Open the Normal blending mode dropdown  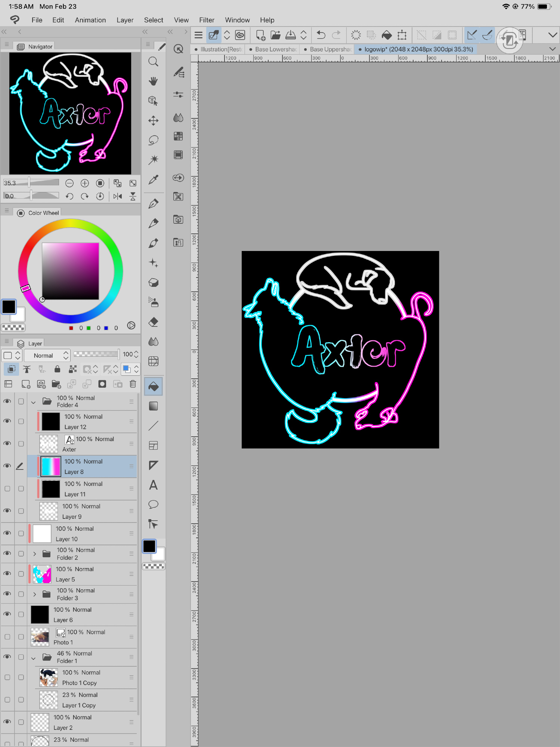pyautogui.click(x=47, y=356)
